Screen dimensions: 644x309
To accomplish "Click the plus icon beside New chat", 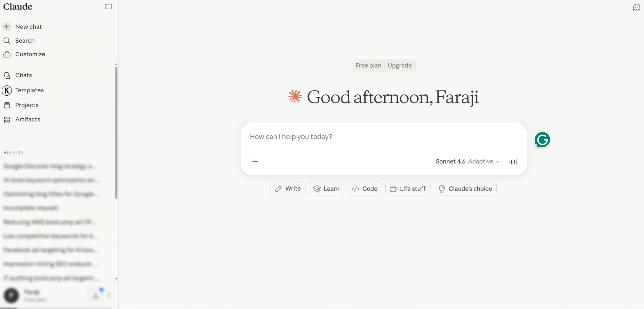I will pos(7,27).
